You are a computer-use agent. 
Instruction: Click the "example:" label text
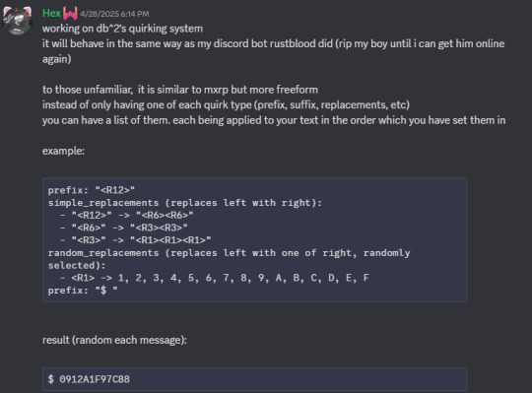pos(63,151)
